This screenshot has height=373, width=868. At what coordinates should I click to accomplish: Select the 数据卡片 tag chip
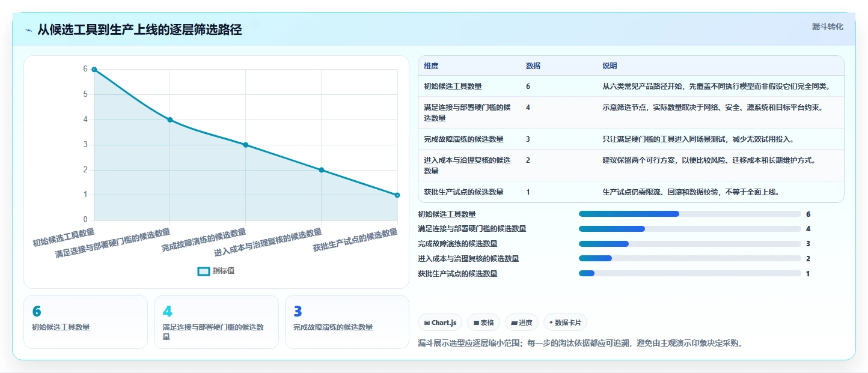point(565,323)
